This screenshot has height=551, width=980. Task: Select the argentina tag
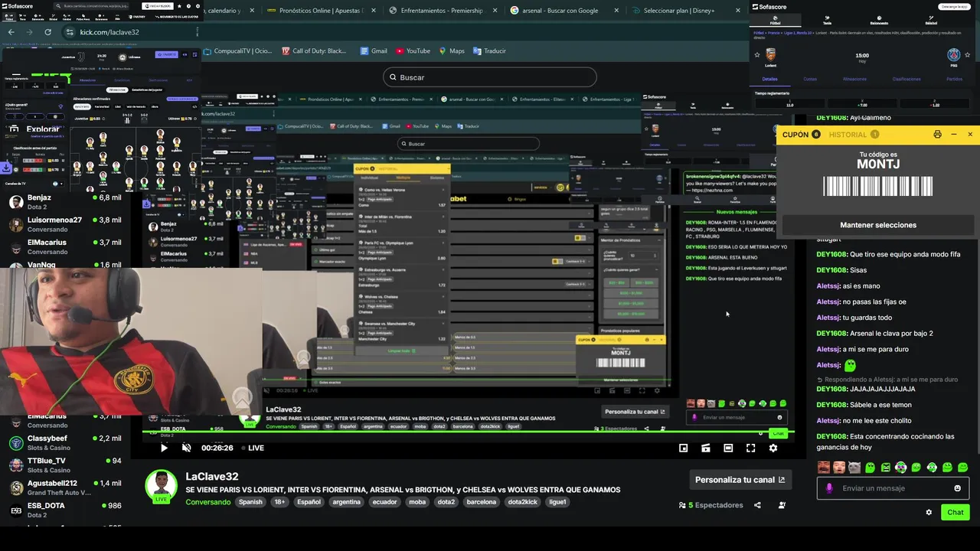[347, 502]
